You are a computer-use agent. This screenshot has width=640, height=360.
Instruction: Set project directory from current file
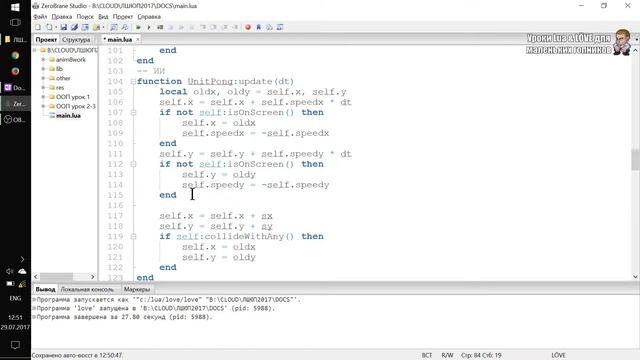click(85, 27)
